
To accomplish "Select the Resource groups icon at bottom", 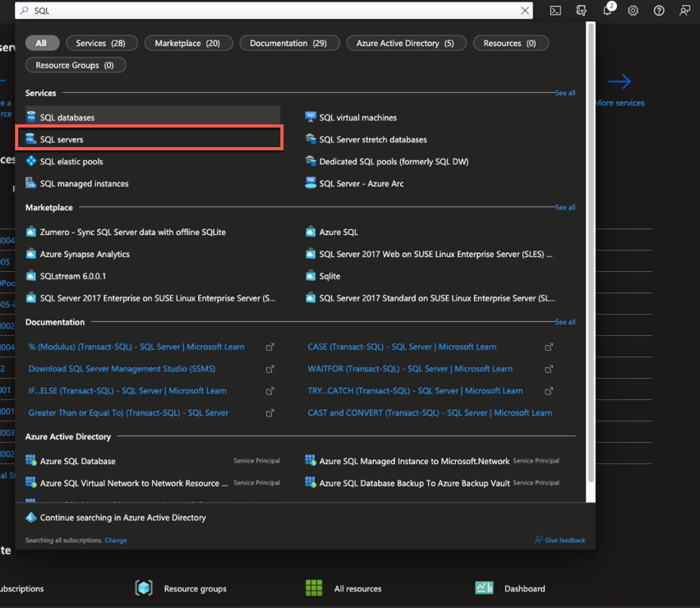I will tap(144, 588).
